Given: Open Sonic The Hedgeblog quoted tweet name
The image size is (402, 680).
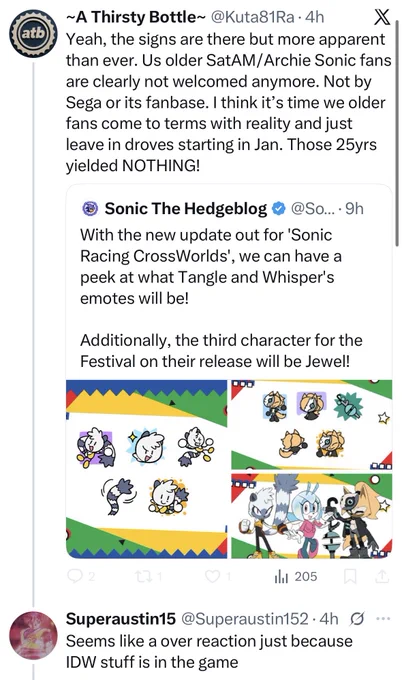Looking at the screenshot, I should 186,209.
